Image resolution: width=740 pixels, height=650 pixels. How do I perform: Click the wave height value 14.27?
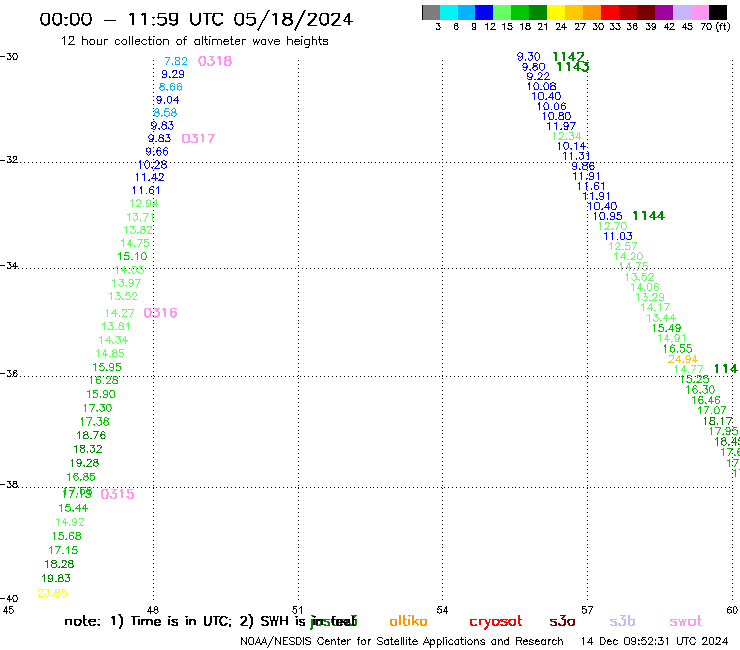tap(119, 313)
